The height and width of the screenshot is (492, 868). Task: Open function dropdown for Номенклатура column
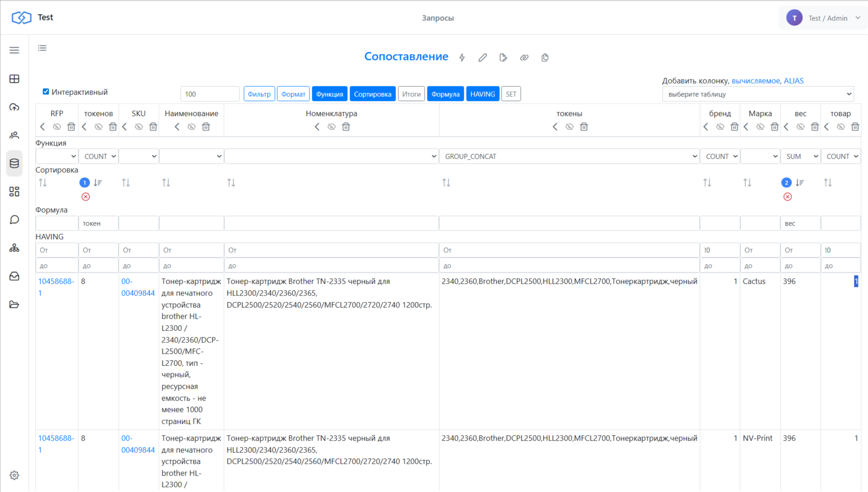pos(331,156)
